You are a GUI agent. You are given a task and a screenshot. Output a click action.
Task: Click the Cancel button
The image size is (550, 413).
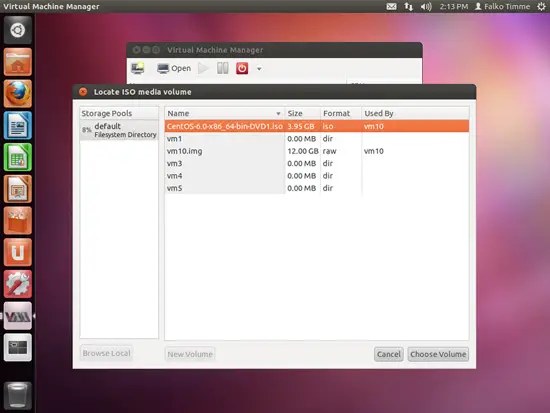tap(389, 354)
